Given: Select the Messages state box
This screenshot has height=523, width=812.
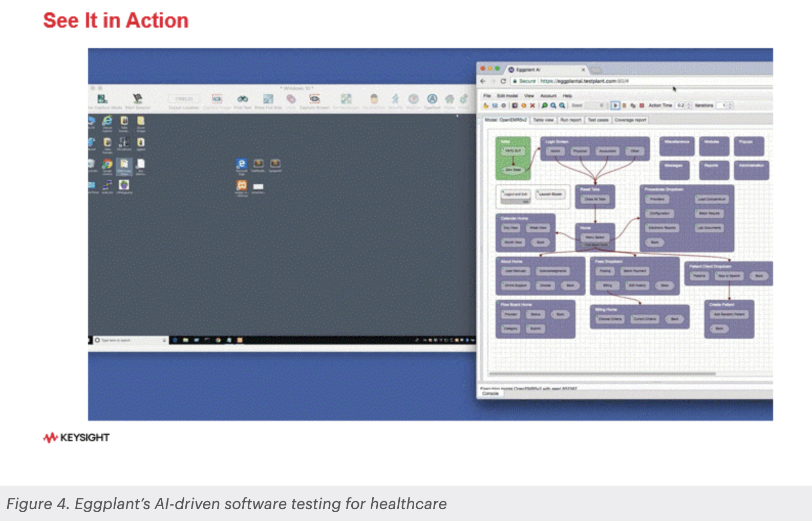Looking at the screenshot, I should click(x=674, y=170).
